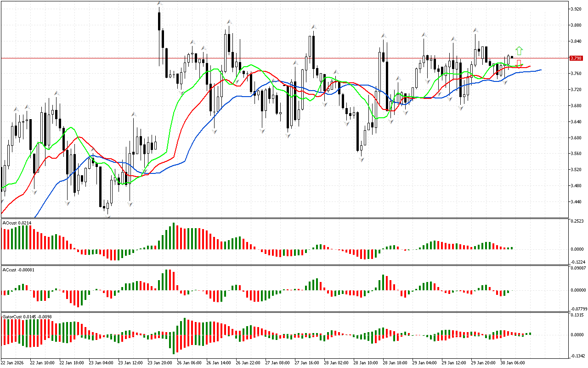Click the 30 Jan 06:00 time label
The image size is (588, 368).
tap(513, 362)
